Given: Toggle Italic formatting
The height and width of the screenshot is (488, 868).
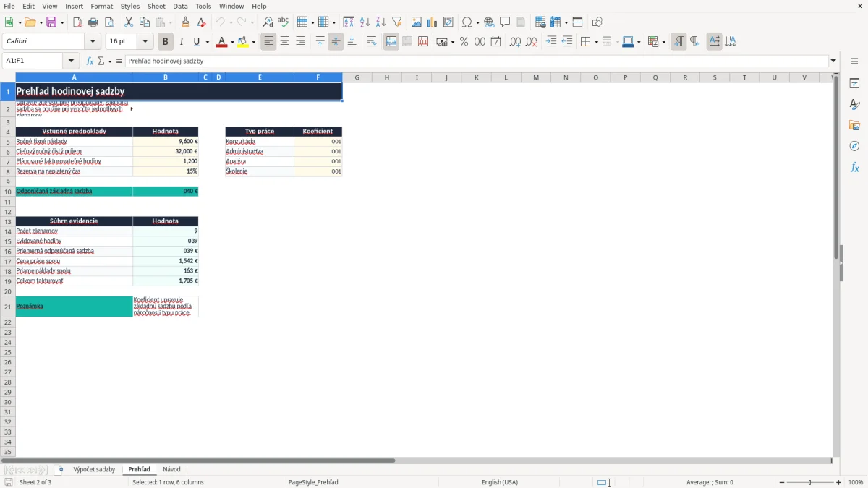Looking at the screenshot, I should coord(182,42).
